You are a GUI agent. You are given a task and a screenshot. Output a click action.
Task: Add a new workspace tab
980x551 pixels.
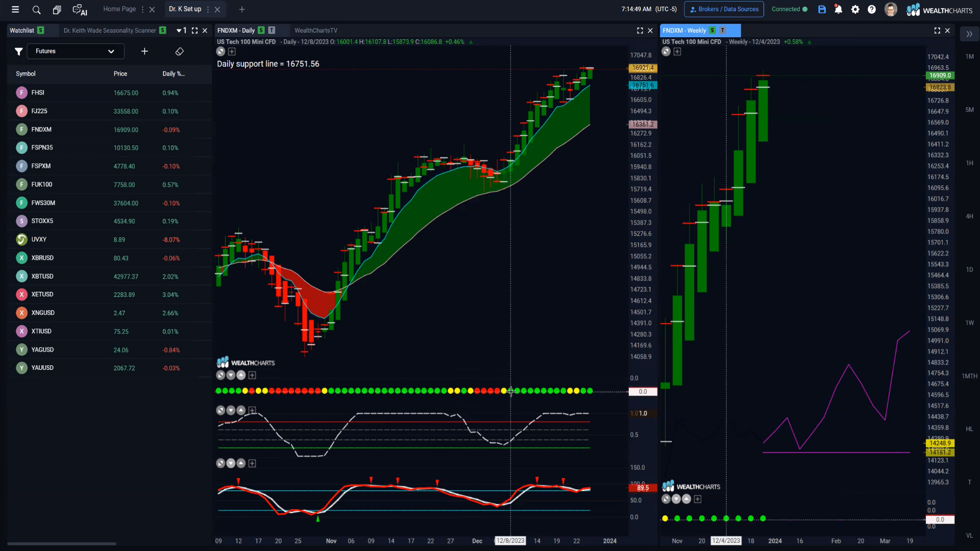[242, 9]
